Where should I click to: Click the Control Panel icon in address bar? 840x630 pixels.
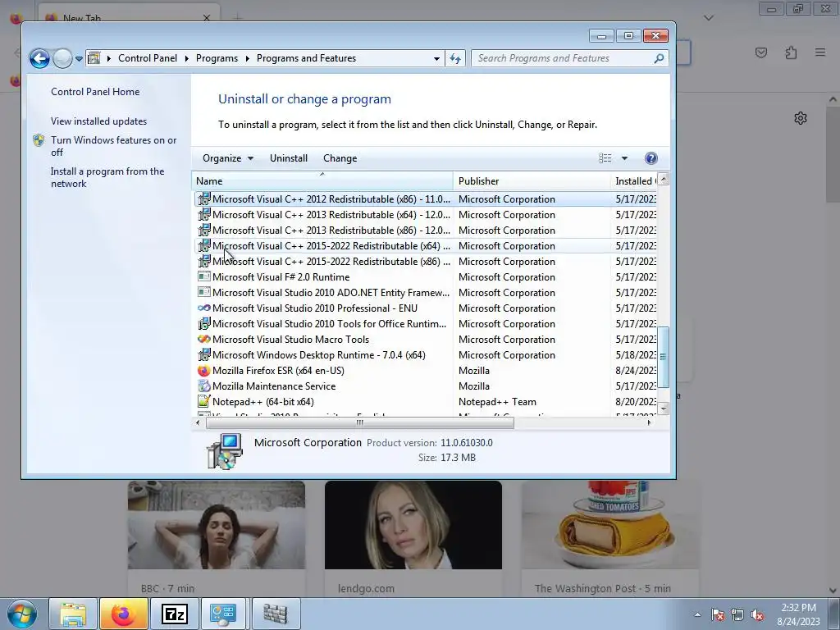click(94, 58)
